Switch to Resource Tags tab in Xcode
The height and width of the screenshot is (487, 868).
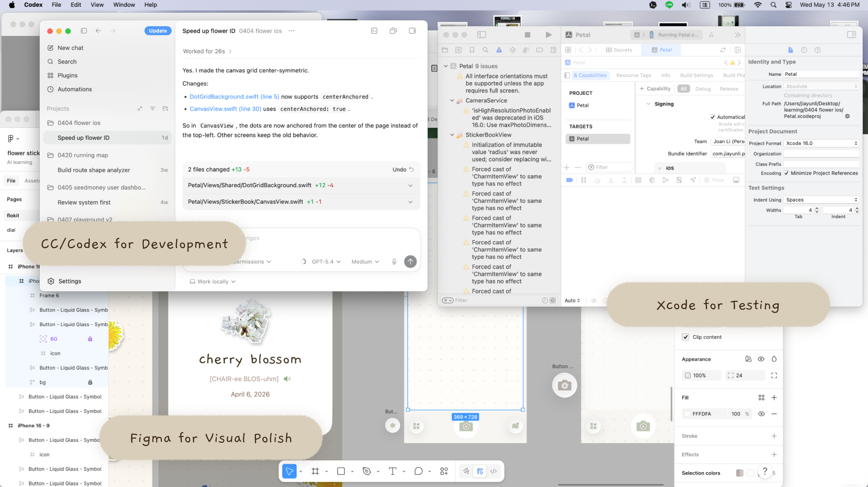click(x=633, y=75)
